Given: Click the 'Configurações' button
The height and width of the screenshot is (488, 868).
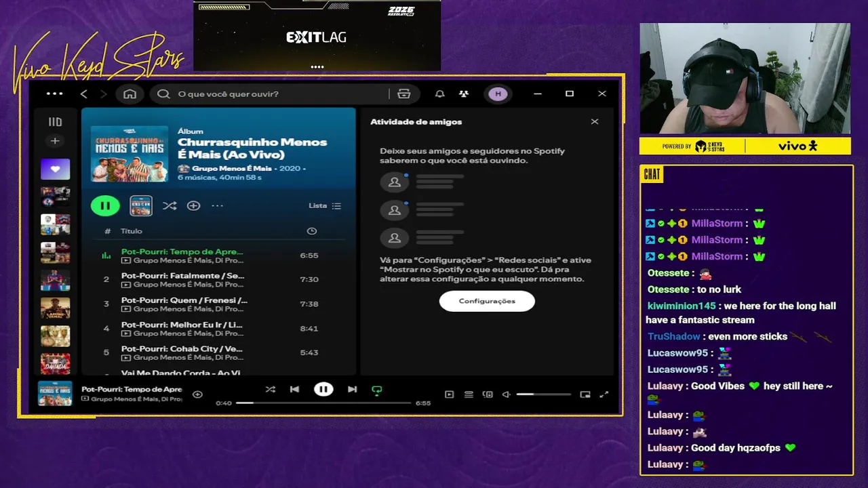Looking at the screenshot, I should 487,301.
